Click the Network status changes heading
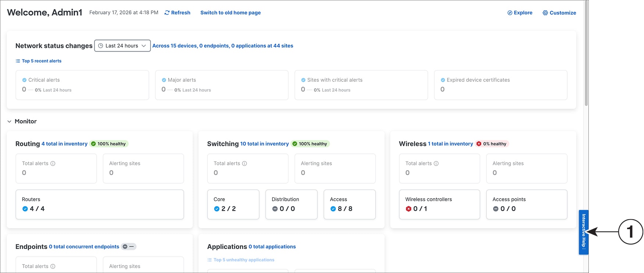Image resolution: width=644 pixels, height=273 pixels. coord(54,46)
